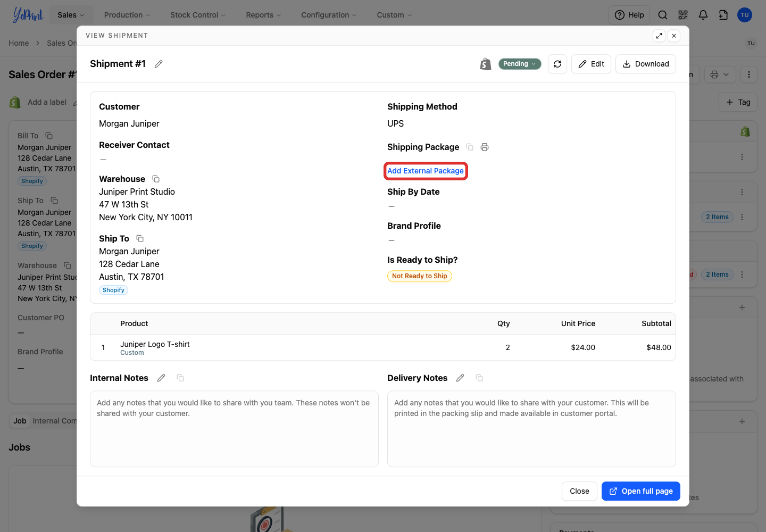
Task: Open full page for the shipment
Action: [641, 491]
